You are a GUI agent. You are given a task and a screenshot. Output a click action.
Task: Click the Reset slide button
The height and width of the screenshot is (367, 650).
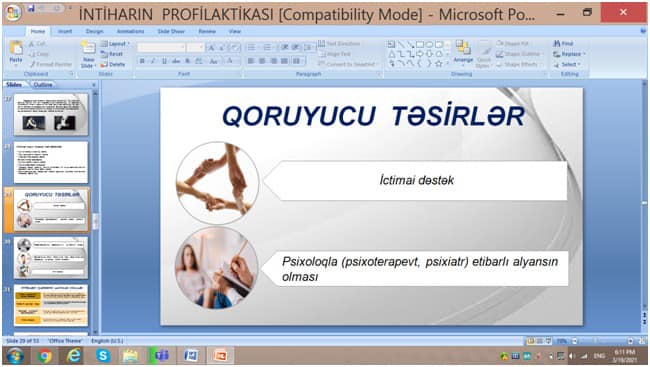[112, 54]
